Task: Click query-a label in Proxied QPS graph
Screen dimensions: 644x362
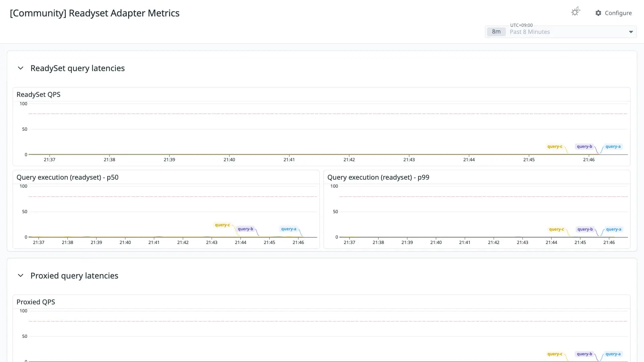Action: [x=613, y=354]
